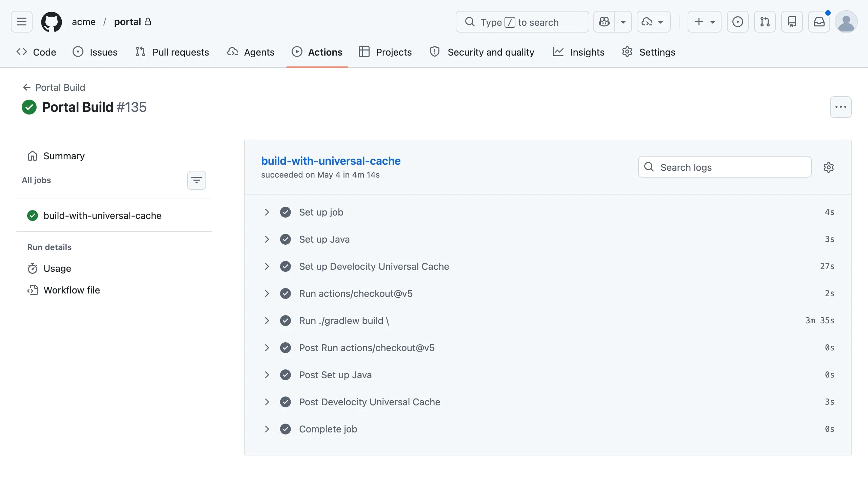Open the issues circle icon in header
Screen dimensions: 868x488
738,22
